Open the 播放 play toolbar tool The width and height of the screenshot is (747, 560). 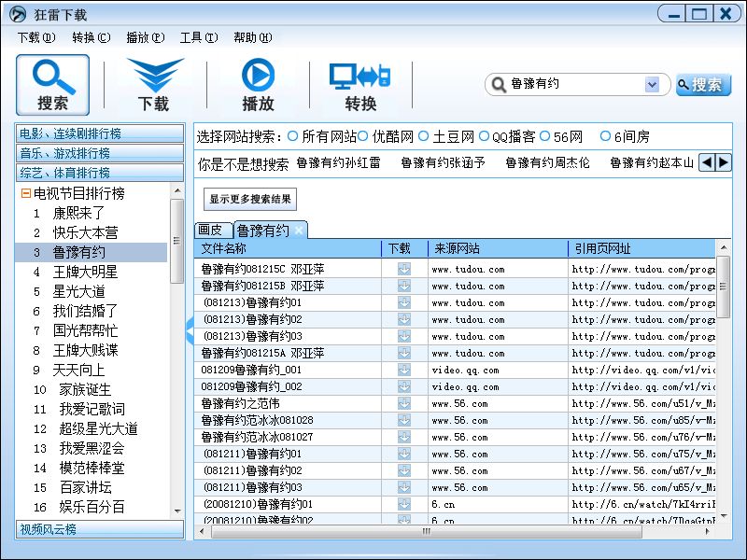[x=258, y=85]
